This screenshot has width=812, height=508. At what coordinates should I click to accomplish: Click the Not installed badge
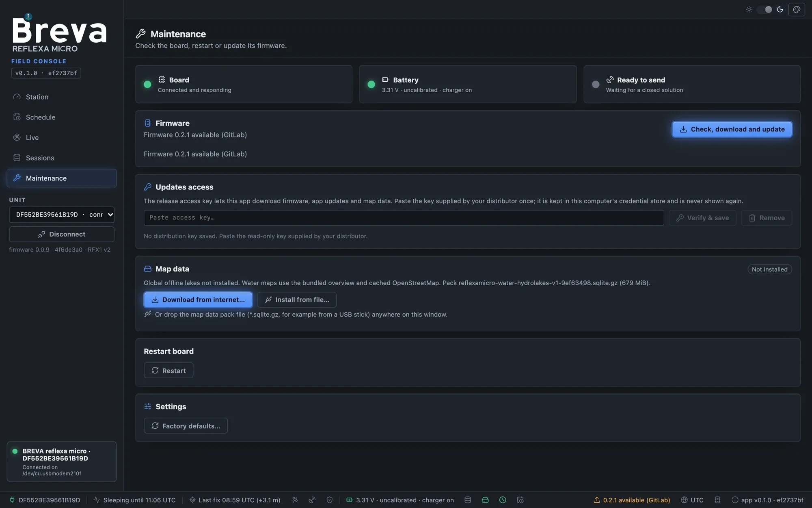pyautogui.click(x=770, y=269)
